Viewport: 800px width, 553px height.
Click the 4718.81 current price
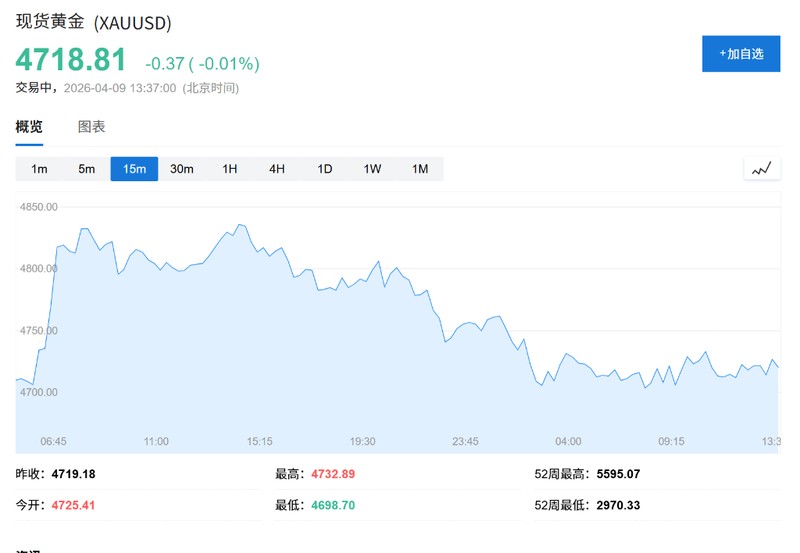tap(71, 60)
